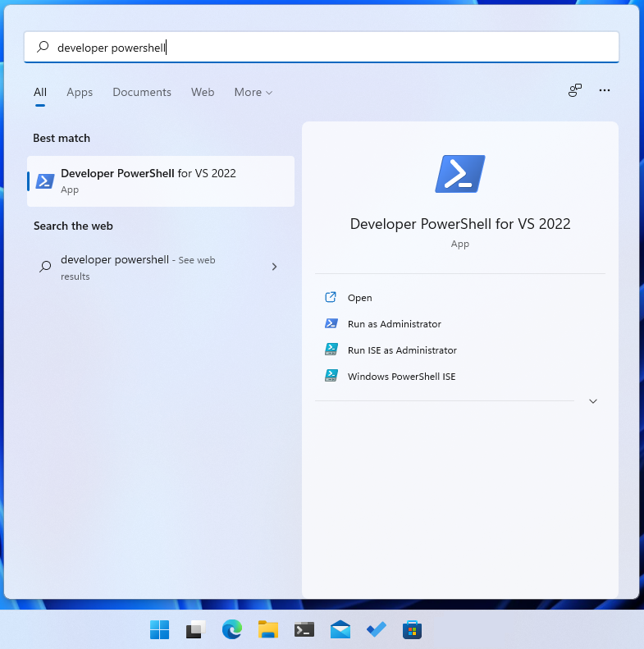The image size is (644, 649).
Task: Click the search text input field
Action: (328, 48)
